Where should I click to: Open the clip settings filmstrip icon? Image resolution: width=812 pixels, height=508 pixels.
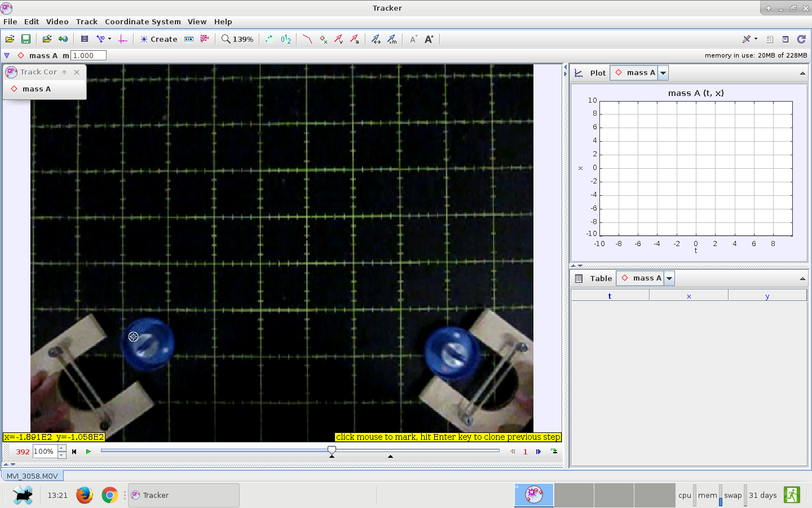pos(84,39)
